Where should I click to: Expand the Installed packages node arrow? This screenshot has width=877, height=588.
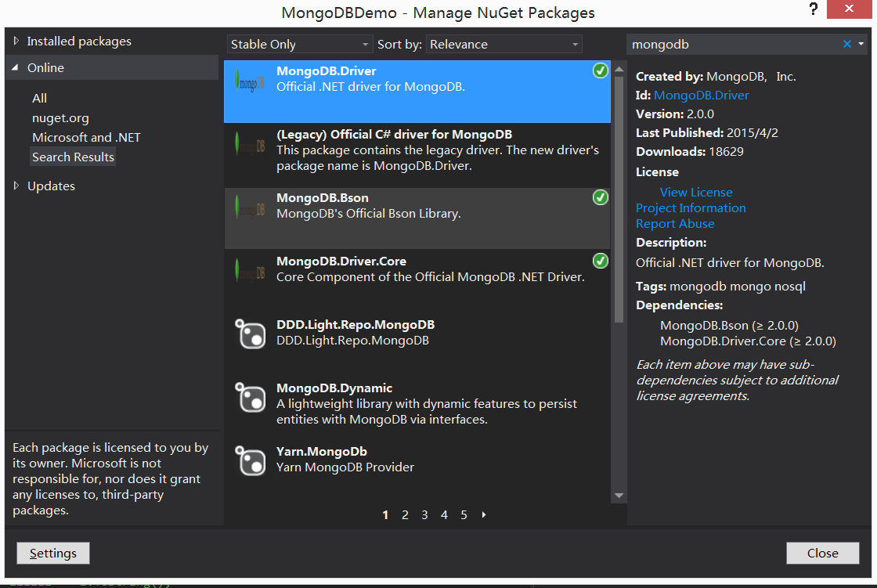(16, 41)
